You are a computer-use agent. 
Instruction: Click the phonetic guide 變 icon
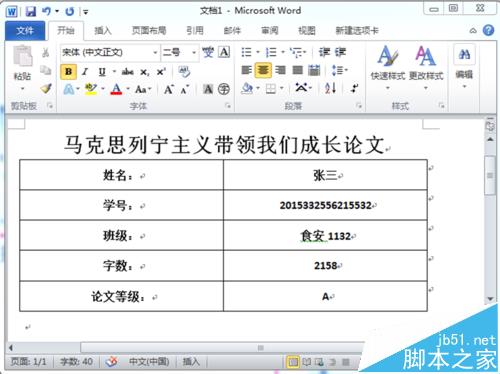pyautogui.click(x=208, y=52)
